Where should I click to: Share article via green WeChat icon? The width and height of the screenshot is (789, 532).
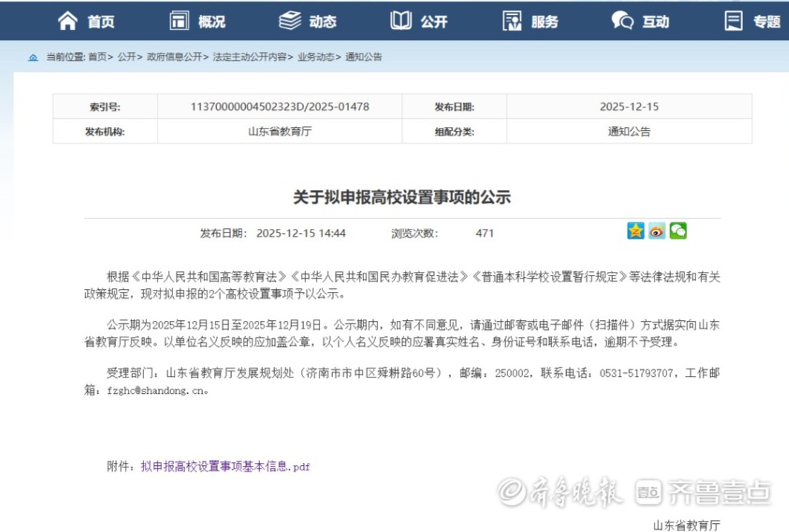click(x=678, y=231)
